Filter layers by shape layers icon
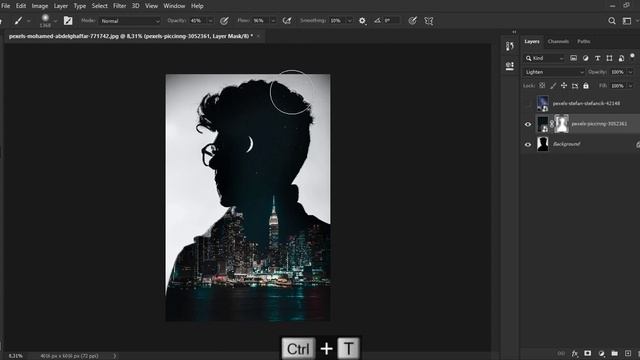640x360 pixels. pyautogui.click(x=609, y=58)
